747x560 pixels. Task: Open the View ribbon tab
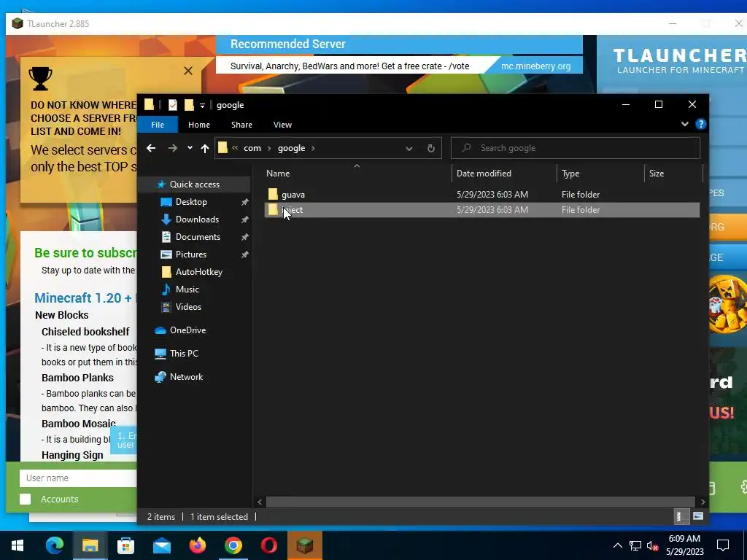point(282,125)
